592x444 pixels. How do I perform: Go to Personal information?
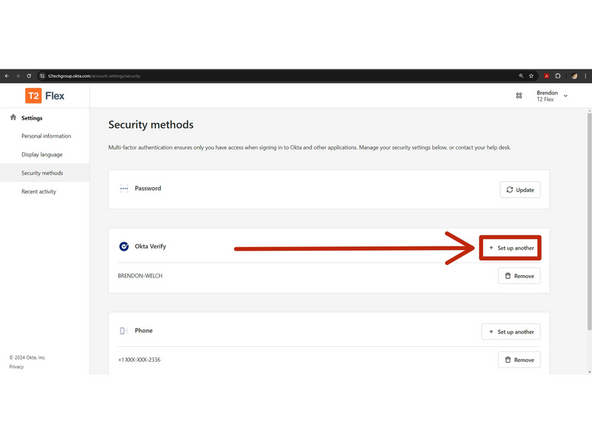click(46, 136)
